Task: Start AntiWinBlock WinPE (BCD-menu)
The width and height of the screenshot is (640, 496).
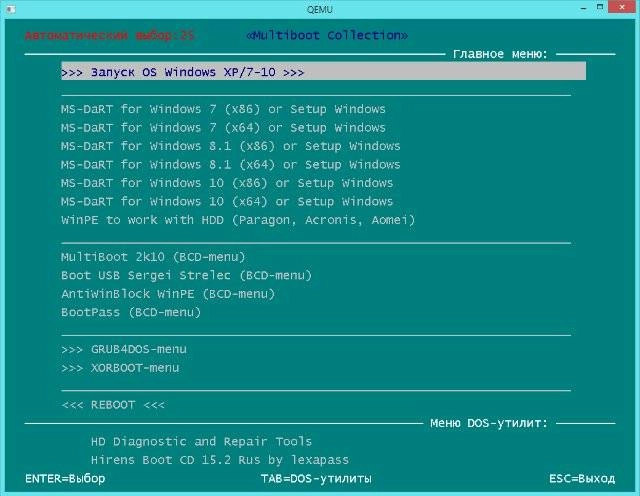Action: 168,293
